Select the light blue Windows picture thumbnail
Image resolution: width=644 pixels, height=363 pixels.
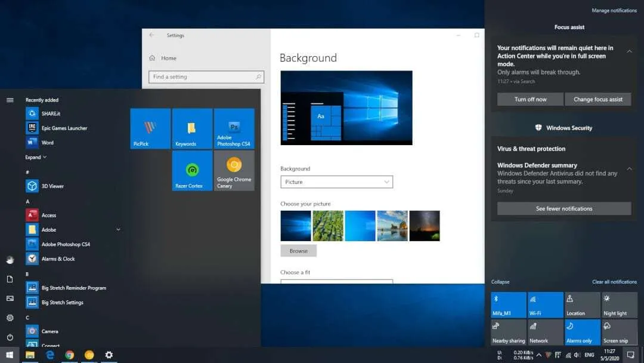pyautogui.click(x=360, y=226)
